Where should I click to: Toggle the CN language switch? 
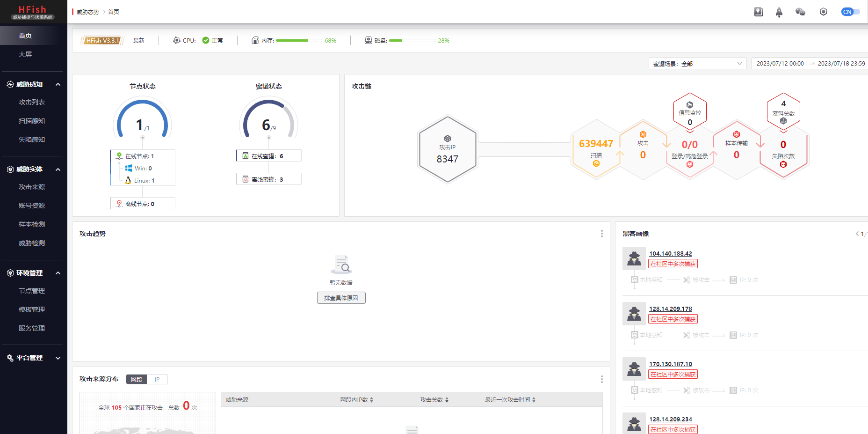[x=850, y=12]
